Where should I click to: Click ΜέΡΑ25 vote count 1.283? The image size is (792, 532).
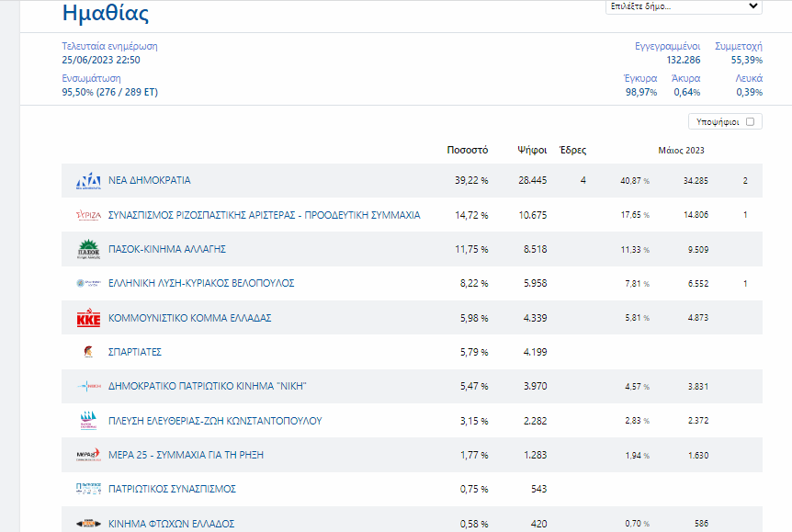(x=536, y=455)
